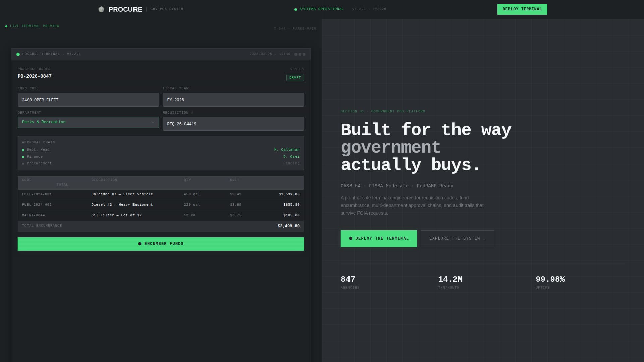Click the $3.89 unit price cell
The height and width of the screenshot is (362, 644).
point(235,205)
